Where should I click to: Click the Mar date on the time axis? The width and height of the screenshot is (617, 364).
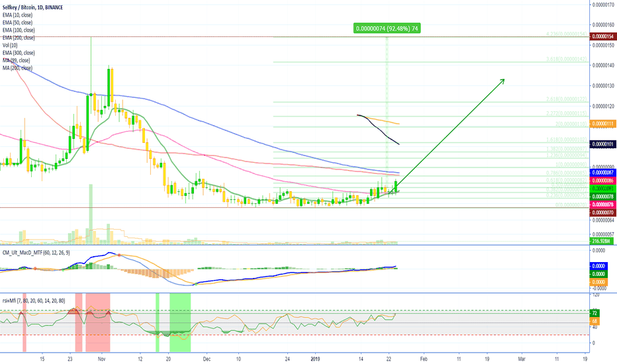522,359
